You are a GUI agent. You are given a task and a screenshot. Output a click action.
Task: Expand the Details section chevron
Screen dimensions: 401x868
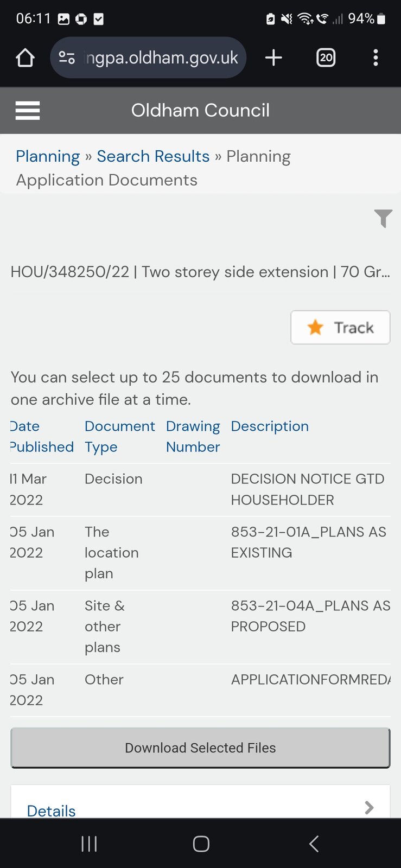coord(369,808)
